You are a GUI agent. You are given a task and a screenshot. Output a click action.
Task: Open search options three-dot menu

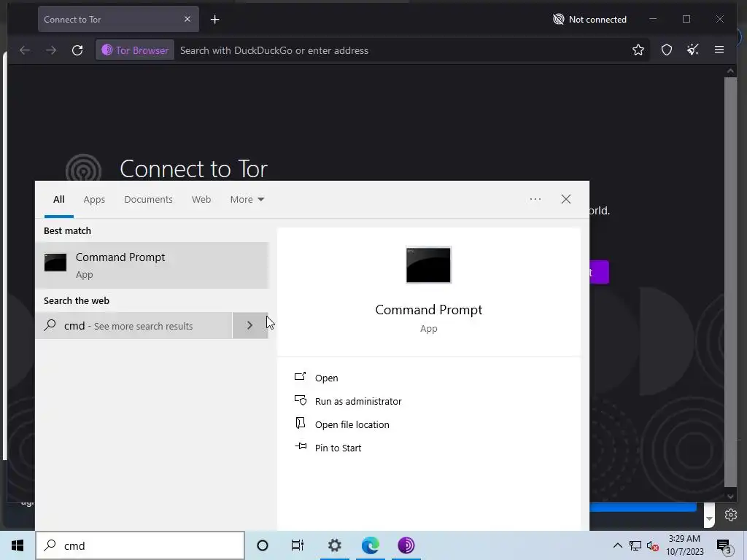point(535,199)
